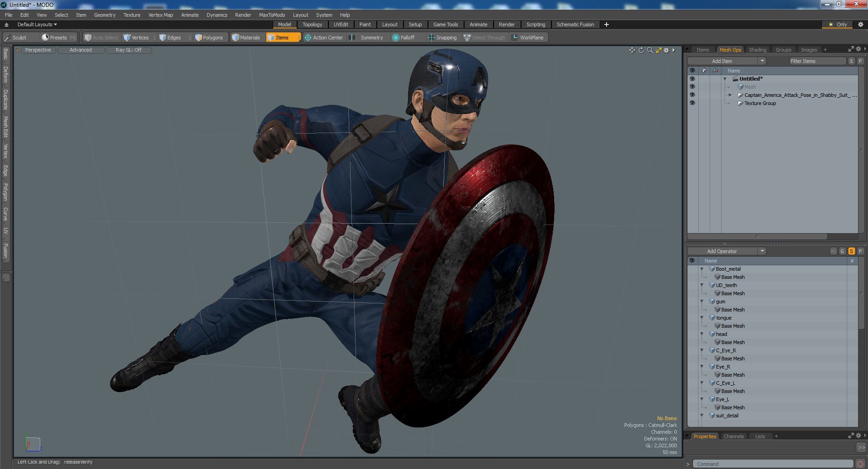Open the Geometry menu
The height and width of the screenshot is (469, 868).
point(104,15)
